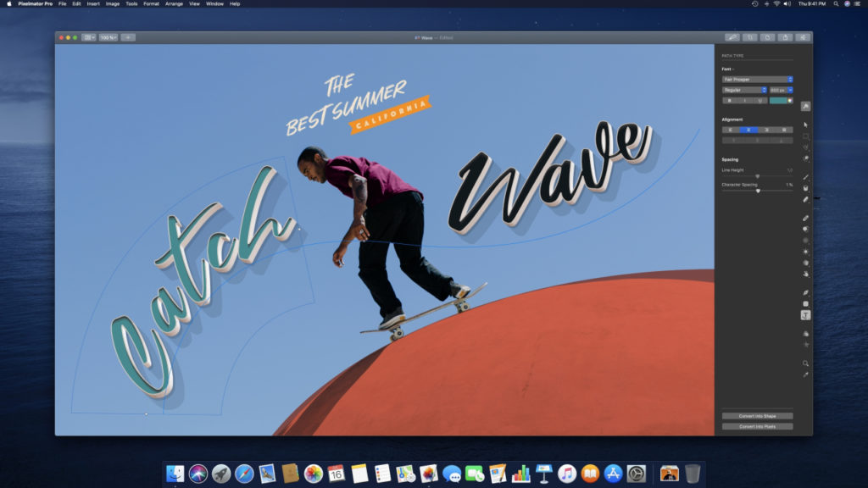Toggle Italic text style
The width and height of the screenshot is (868, 488).
pyautogui.click(x=744, y=101)
